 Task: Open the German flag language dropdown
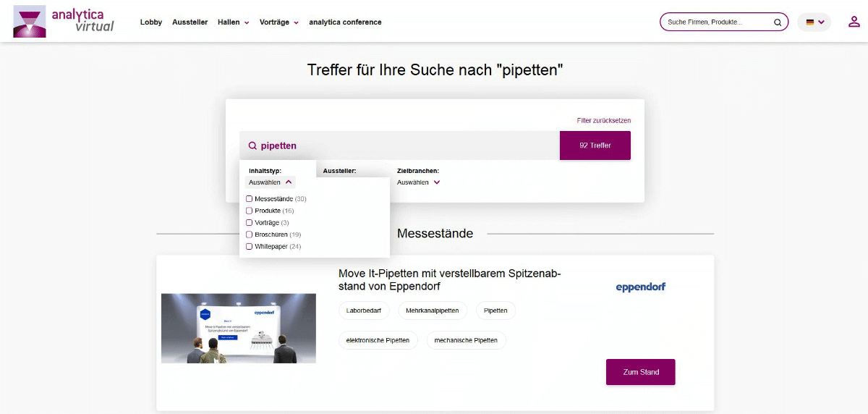[x=814, y=22]
